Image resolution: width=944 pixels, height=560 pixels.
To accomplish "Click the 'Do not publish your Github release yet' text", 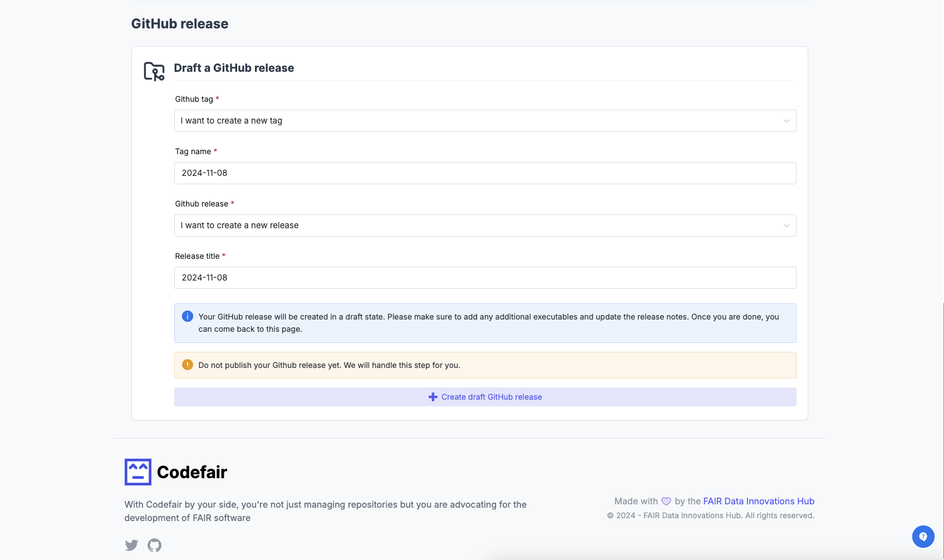I will pos(330,365).
